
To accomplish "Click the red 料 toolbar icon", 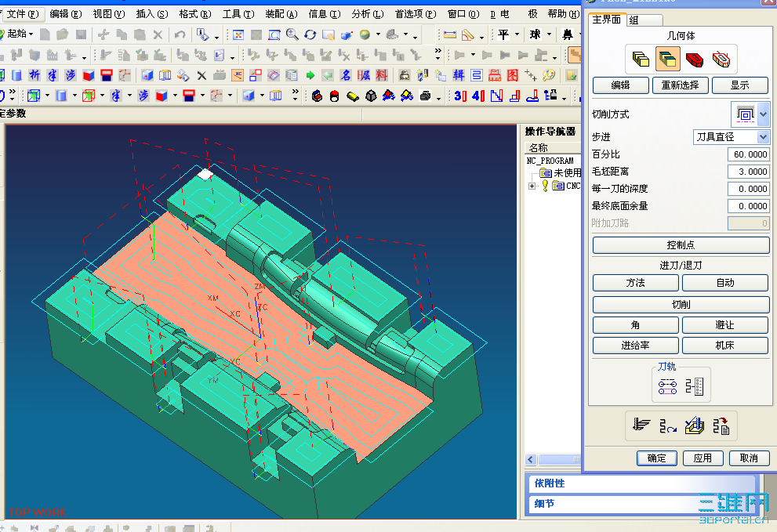I will 382,75.
